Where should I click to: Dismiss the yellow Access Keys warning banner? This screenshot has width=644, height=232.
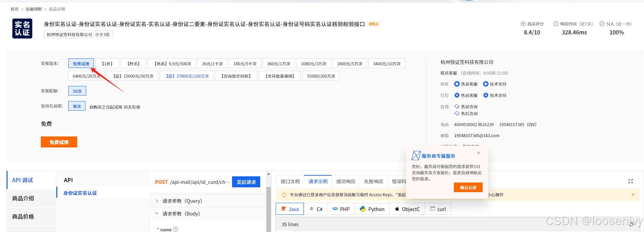[633, 195]
